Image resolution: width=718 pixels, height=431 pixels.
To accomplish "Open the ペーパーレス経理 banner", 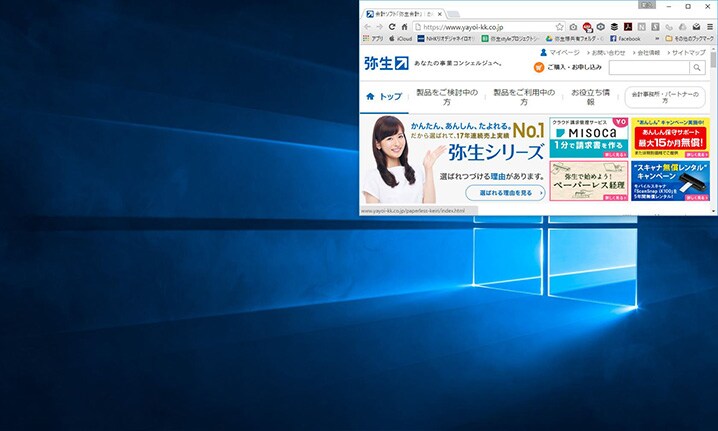I will point(588,180).
